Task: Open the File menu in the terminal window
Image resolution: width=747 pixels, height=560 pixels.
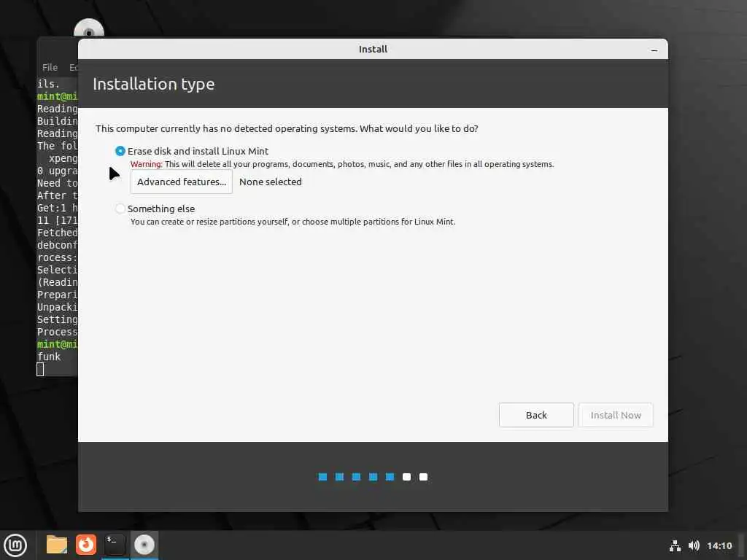Action: coord(50,68)
